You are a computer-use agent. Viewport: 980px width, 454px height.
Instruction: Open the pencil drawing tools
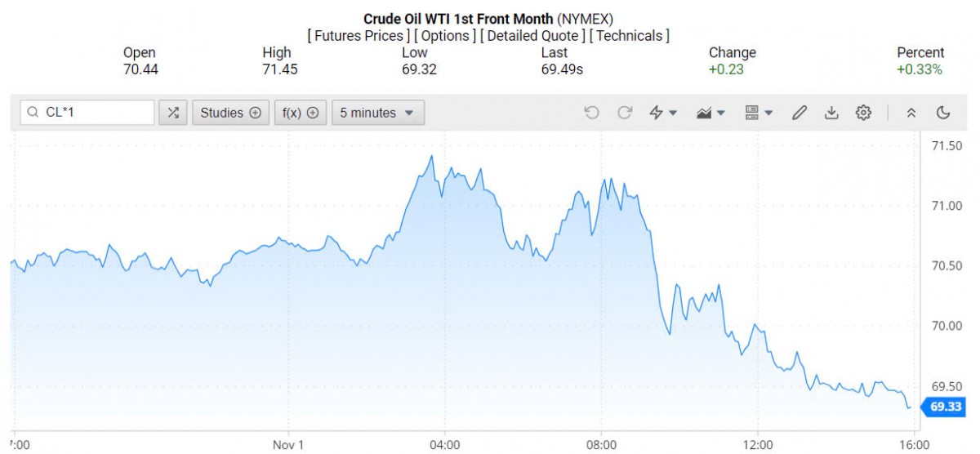[800, 113]
